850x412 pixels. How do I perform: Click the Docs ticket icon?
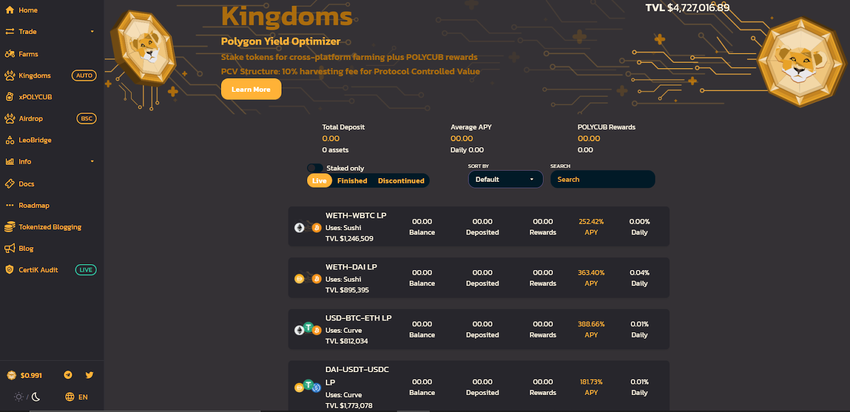click(x=10, y=184)
